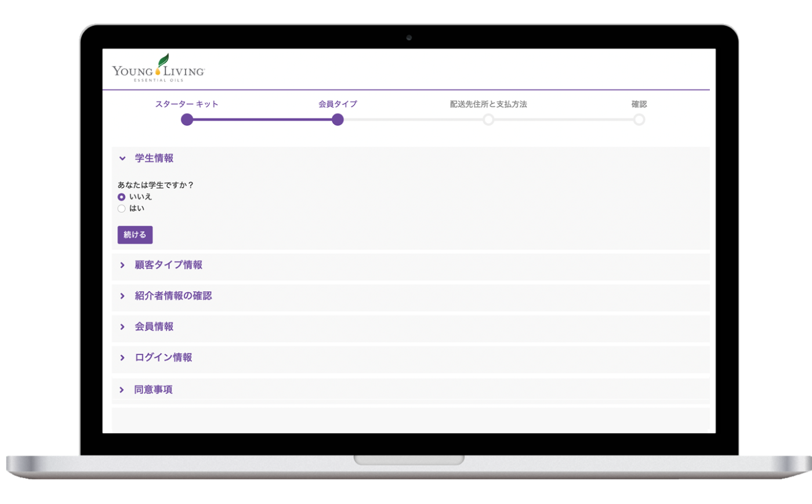Image resolution: width=812 pixels, height=504 pixels.
Task: Select the はい radio button
Action: [121, 209]
